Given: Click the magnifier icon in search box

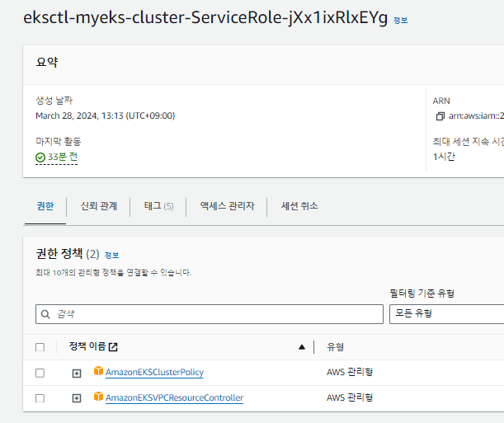Looking at the screenshot, I should (46, 314).
